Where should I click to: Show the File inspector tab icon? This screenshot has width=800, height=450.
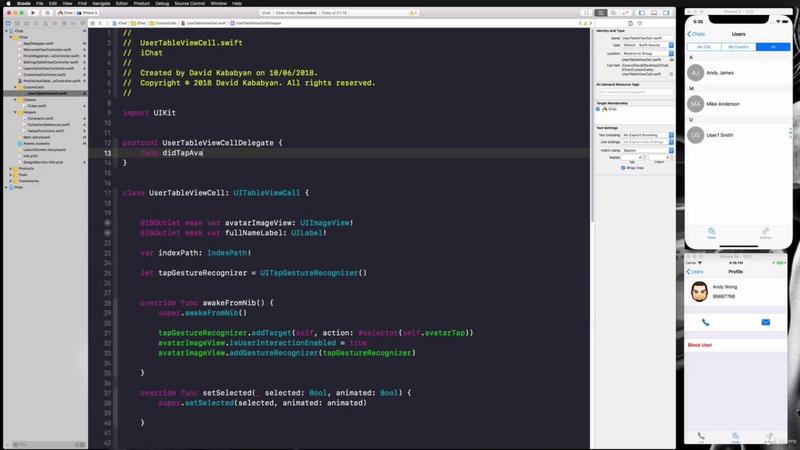[x=630, y=23]
